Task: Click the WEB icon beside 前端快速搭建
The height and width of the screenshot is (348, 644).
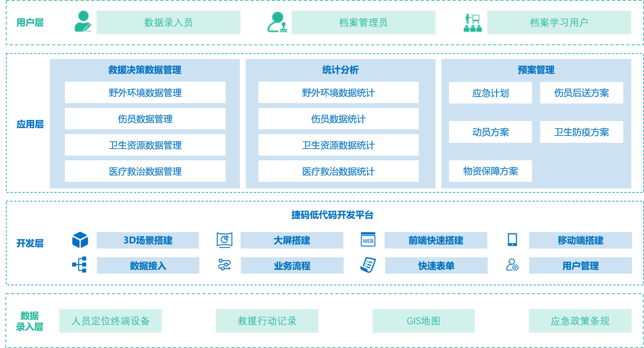Action: click(368, 240)
